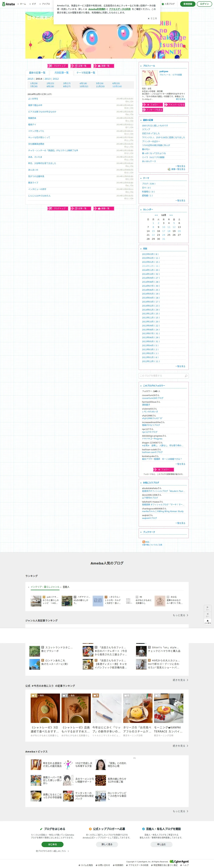Click the アメンバーになる button
214x868 pixels.
point(175,105)
